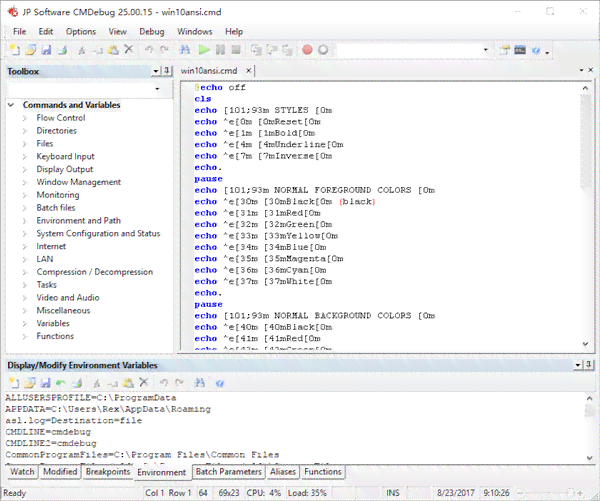The image size is (600, 501).
Task: Switch to the Aliases tab
Action: (283, 472)
